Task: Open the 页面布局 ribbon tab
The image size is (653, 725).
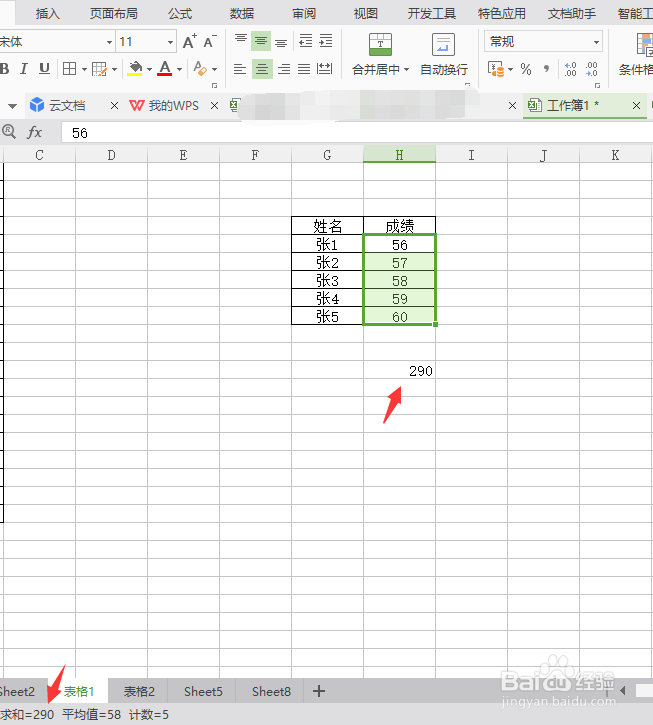Action: tap(114, 13)
